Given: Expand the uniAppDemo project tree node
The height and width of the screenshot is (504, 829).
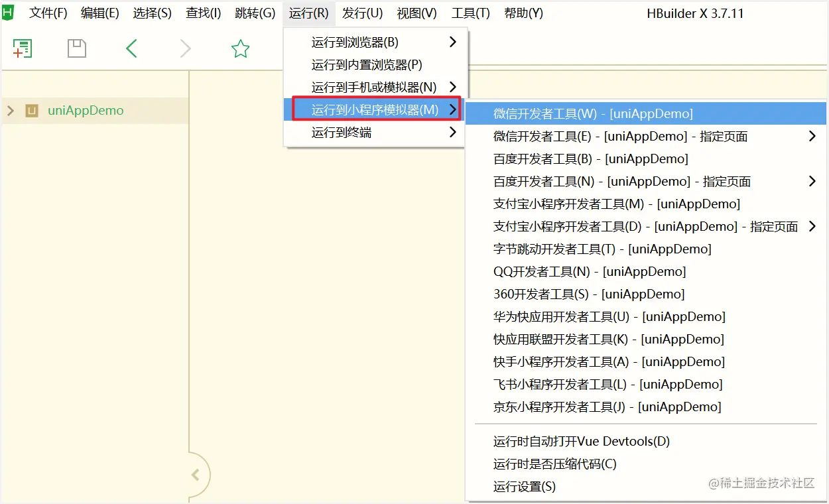Looking at the screenshot, I should (x=10, y=111).
